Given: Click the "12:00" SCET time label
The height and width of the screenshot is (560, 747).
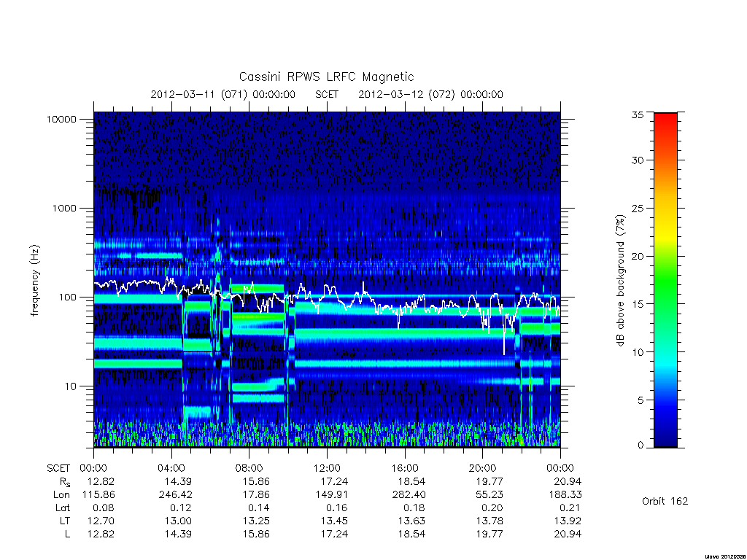Looking at the screenshot, I should 327,468.
